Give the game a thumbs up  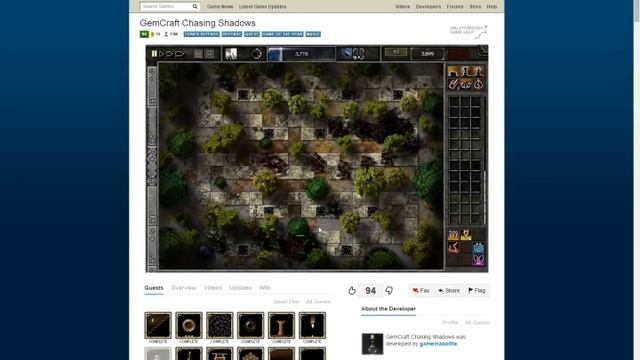pyautogui.click(x=352, y=291)
